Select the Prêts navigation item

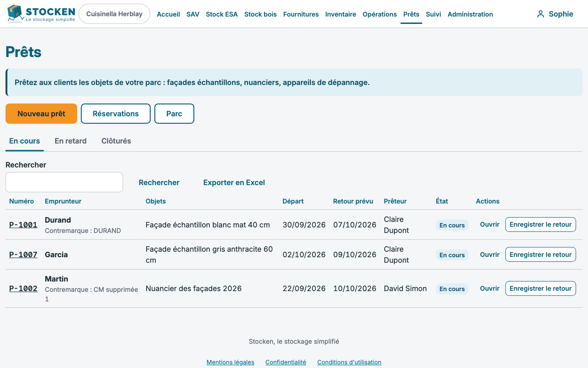click(x=411, y=14)
